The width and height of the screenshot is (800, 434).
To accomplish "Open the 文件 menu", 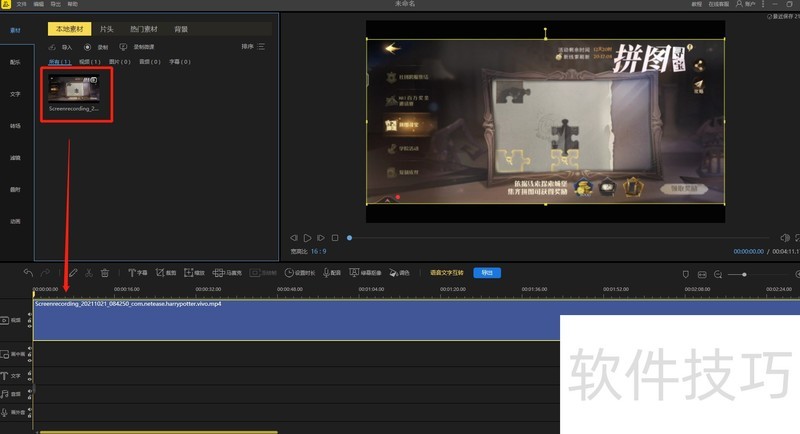I will 22,4.
